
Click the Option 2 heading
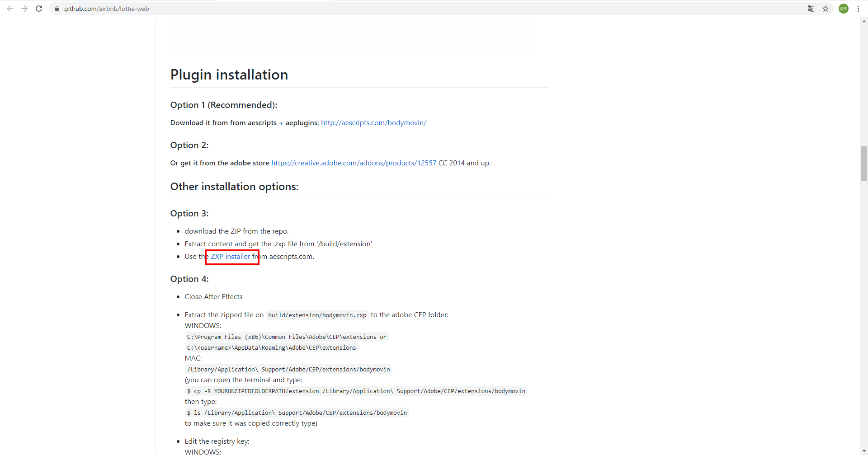tap(189, 145)
